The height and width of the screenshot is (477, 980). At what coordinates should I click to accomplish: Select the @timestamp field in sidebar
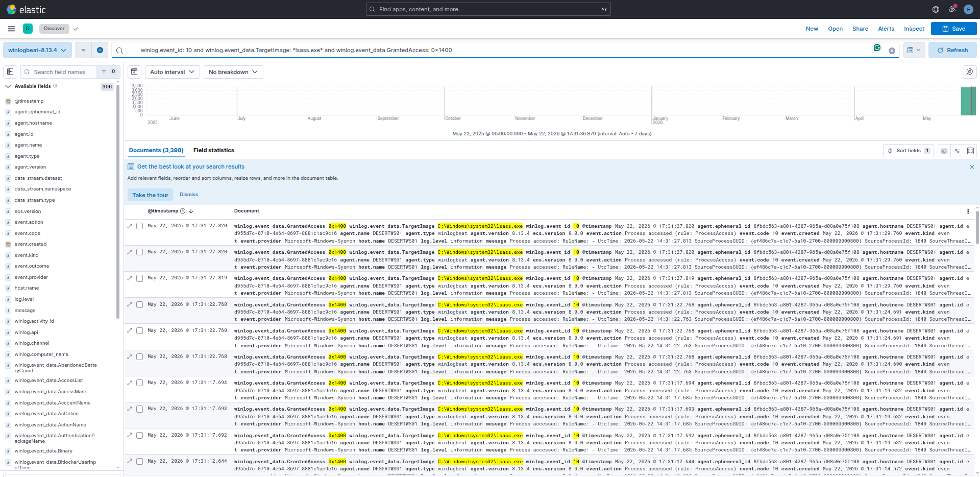tap(29, 101)
